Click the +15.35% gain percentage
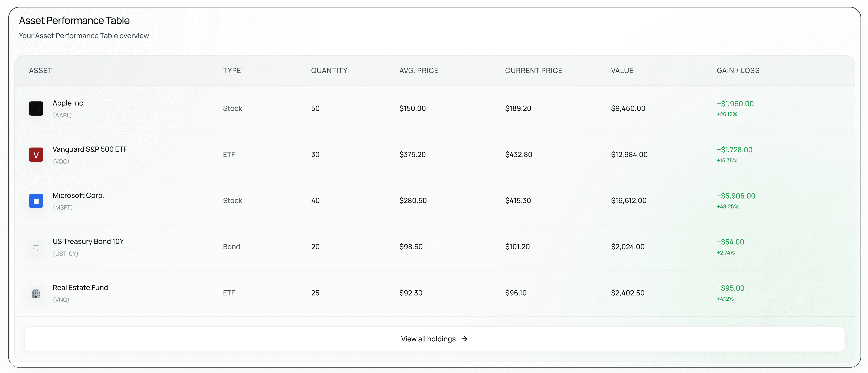The image size is (868, 373). [727, 161]
